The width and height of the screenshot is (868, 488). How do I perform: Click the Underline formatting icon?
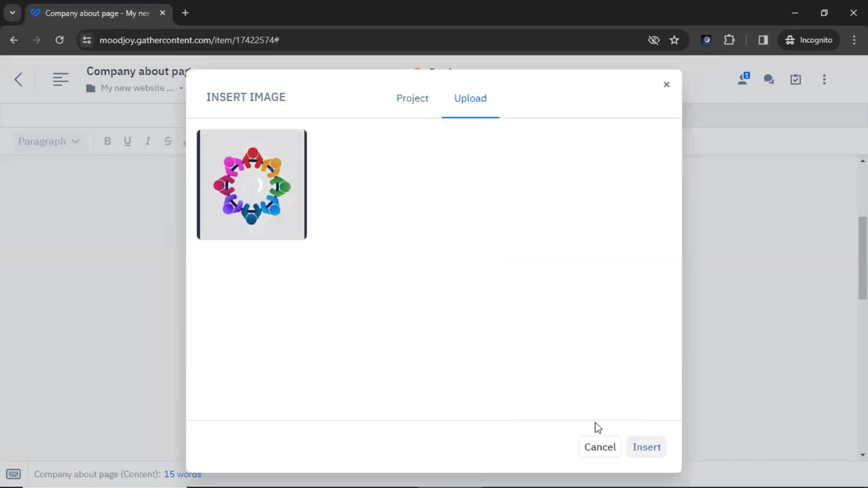point(127,141)
